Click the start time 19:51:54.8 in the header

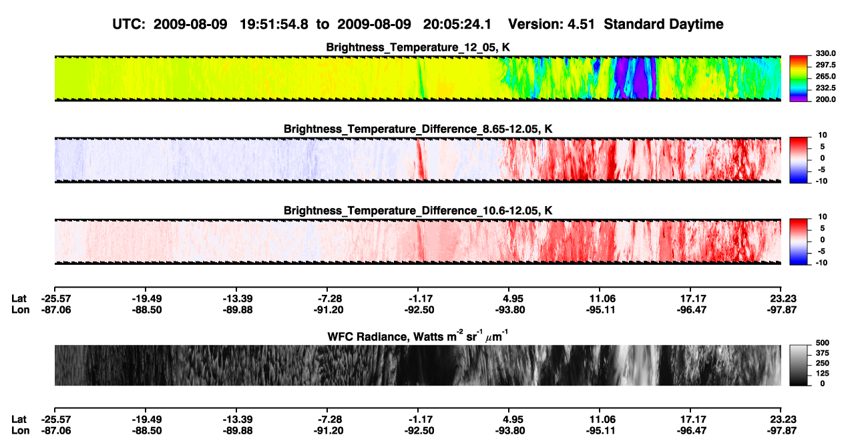(273, 24)
